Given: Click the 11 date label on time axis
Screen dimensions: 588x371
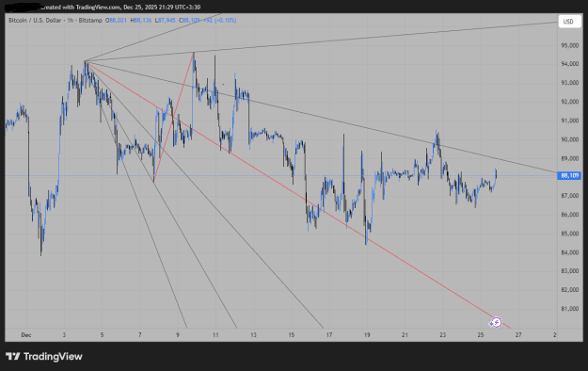Looking at the screenshot, I should point(215,335).
